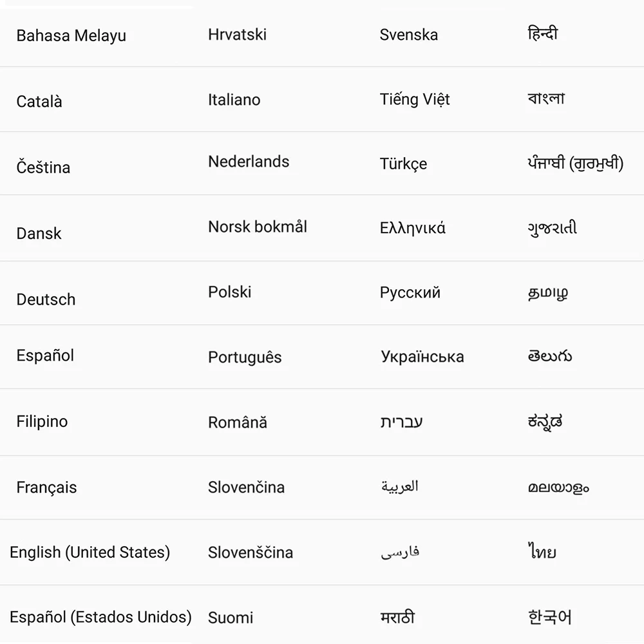644x644 pixels.
Task: Pick Polski as the language
Action: coord(229,292)
